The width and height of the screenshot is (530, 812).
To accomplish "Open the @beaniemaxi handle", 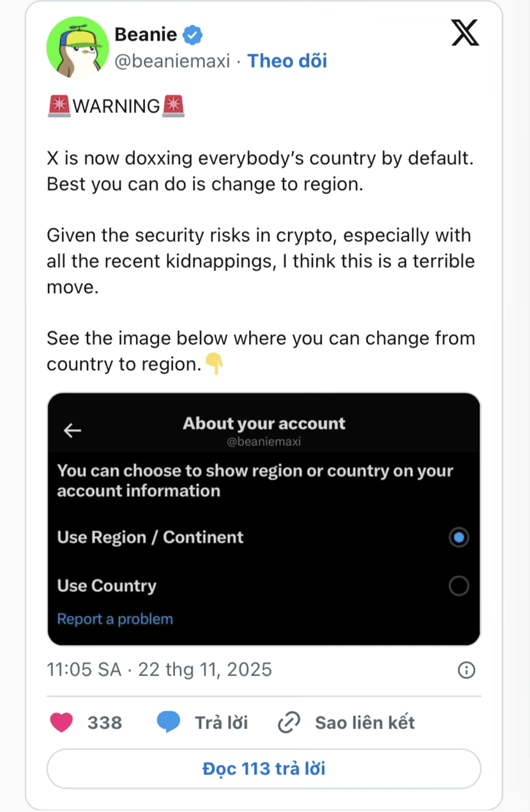I will 172,61.
